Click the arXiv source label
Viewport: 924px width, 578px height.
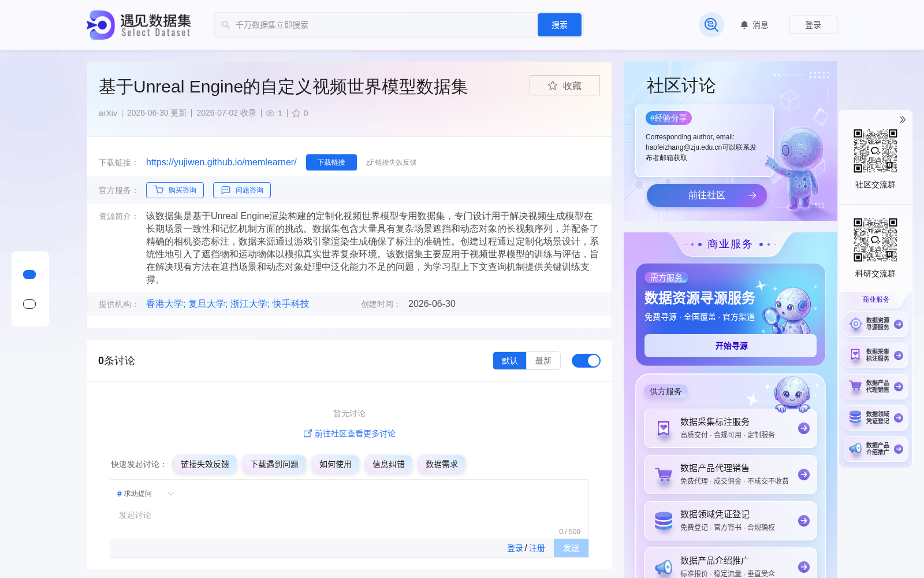108,113
